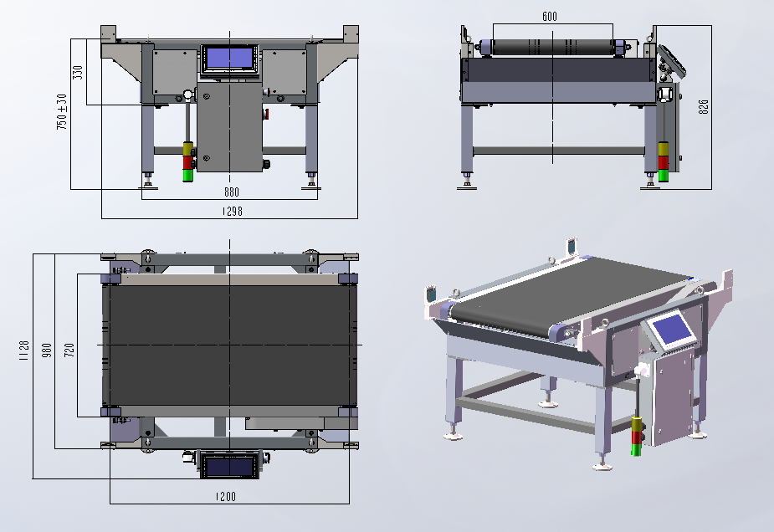Select the 880 leg spacing dimension

[232, 192]
